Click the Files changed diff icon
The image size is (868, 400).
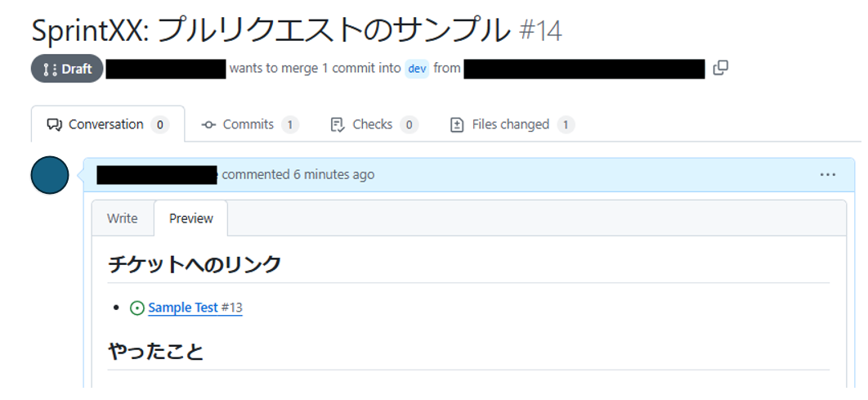(x=457, y=124)
